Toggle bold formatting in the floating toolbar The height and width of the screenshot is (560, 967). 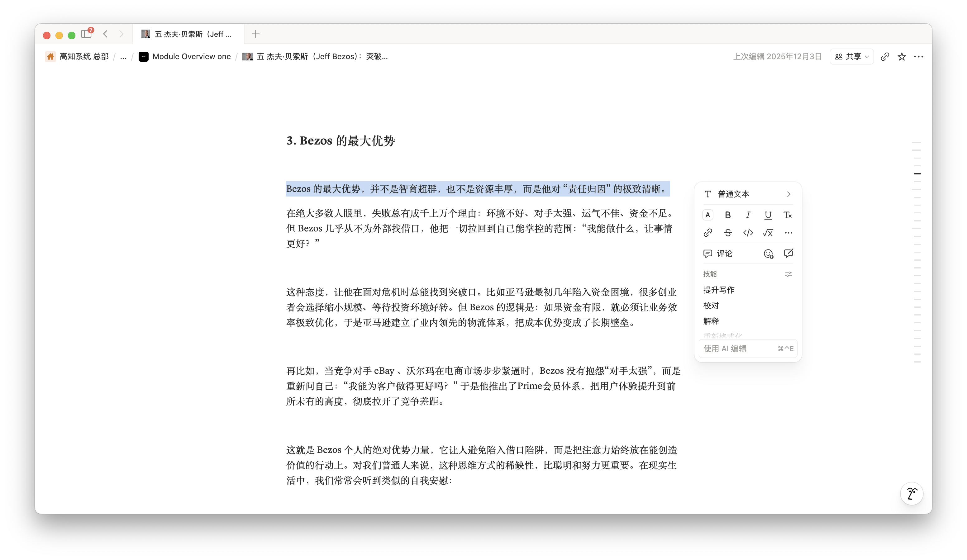tap(727, 215)
